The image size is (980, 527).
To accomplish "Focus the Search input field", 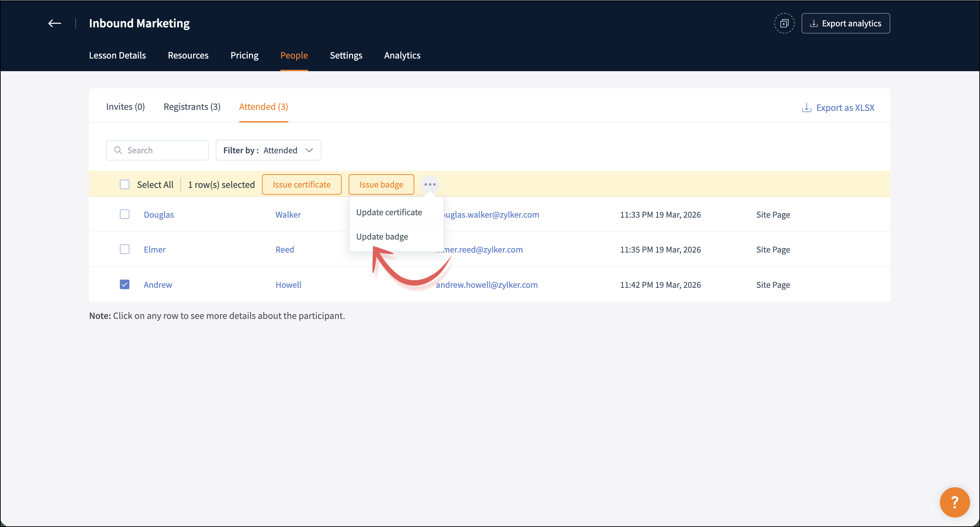I will point(164,150).
